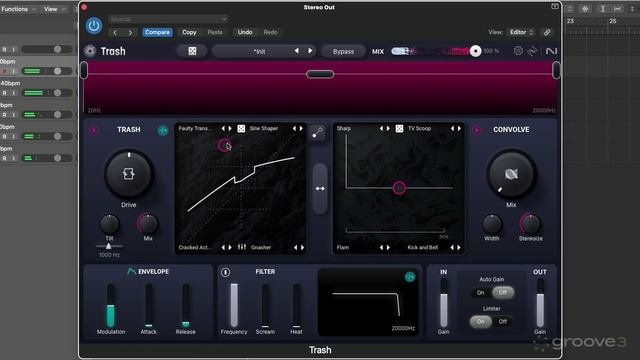
Task: Adjust the Filter Frequency slider
Action: pos(234,306)
